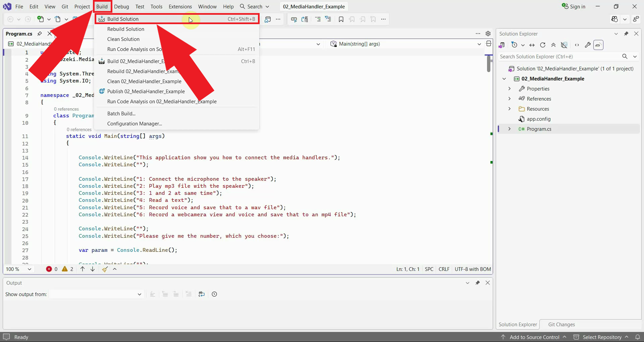Toggle timestamps clock in Output panel
This screenshot has height=342, width=644.
[x=214, y=294]
